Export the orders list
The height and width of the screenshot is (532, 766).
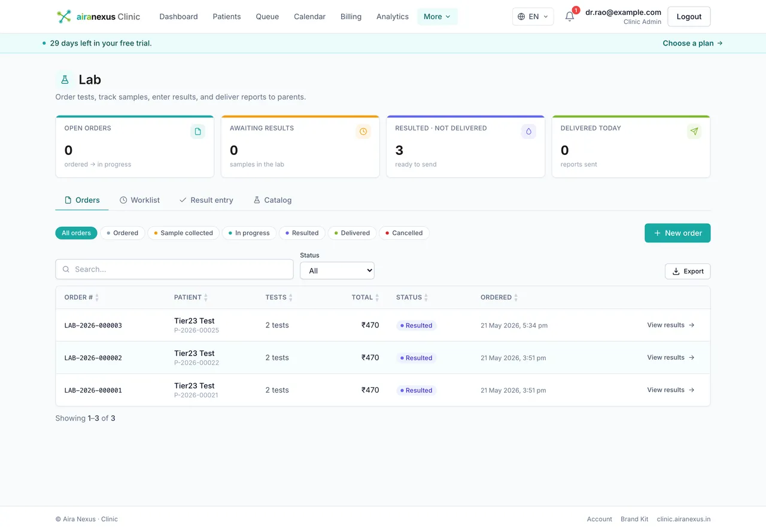pyautogui.click(x=688, y=271)
